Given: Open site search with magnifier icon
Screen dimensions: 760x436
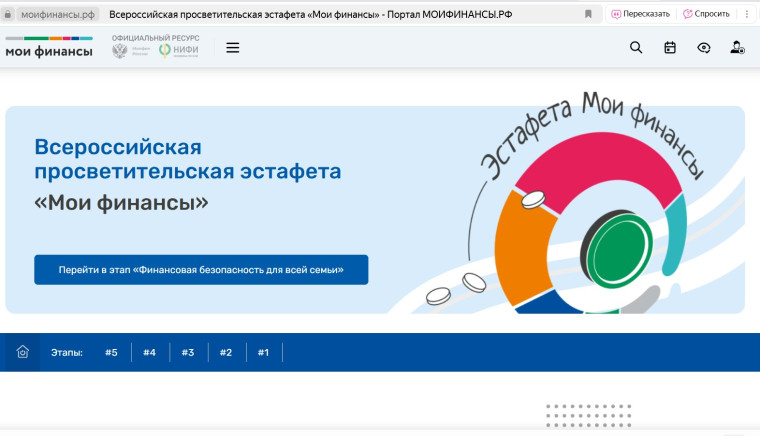Looking at the screenshot, I should [x=636, y=47].
